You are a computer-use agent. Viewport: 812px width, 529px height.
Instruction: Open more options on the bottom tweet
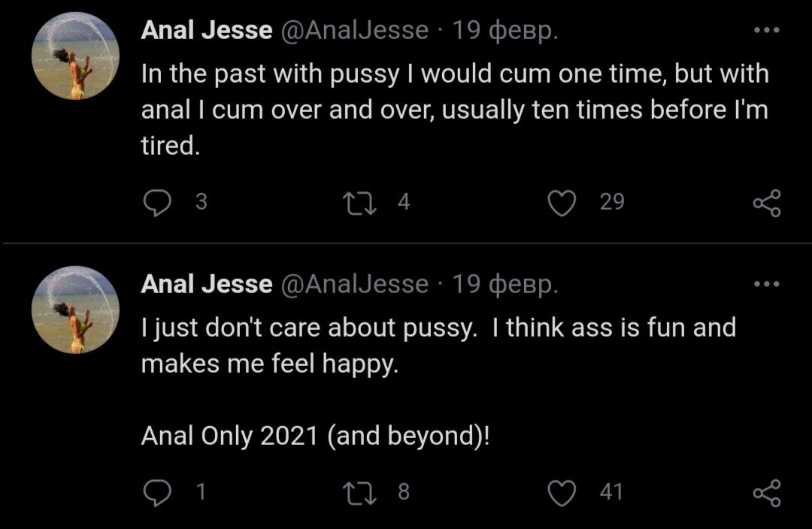[x=767, y=285]
